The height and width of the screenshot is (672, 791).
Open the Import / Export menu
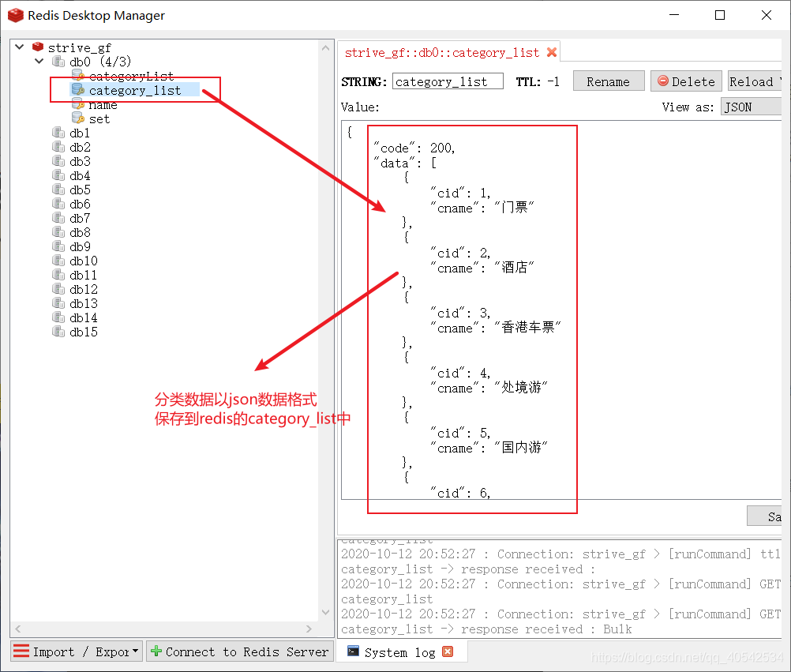(77, 651)
